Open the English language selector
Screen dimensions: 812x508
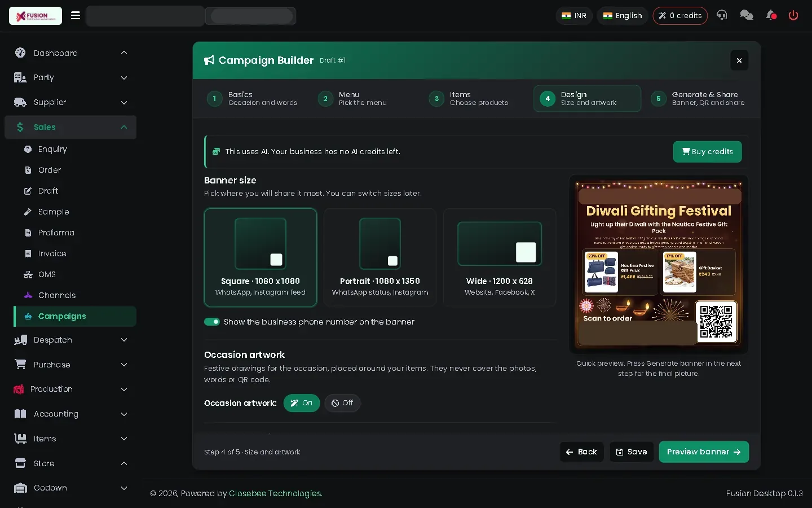623,15
